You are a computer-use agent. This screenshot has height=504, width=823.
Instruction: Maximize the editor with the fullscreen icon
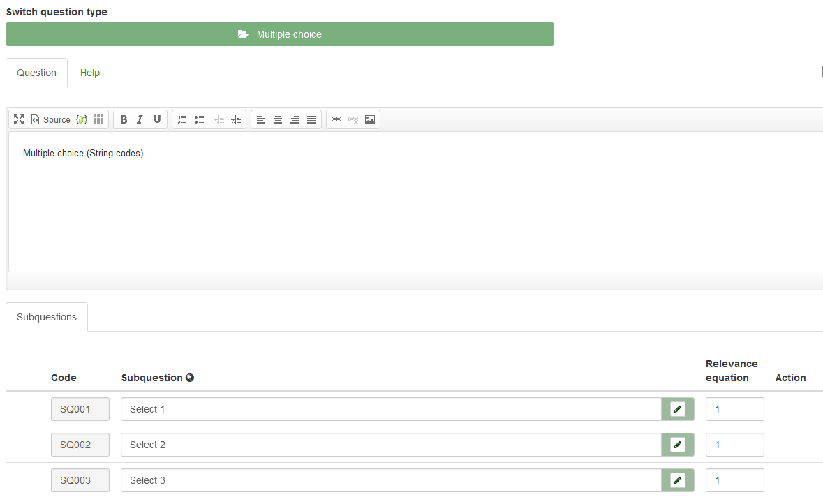pos(18,119)
